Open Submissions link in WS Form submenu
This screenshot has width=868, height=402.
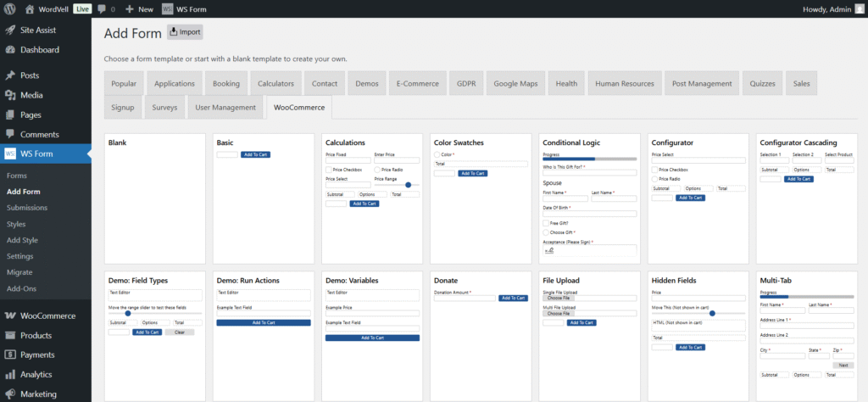tap(27, 208)
